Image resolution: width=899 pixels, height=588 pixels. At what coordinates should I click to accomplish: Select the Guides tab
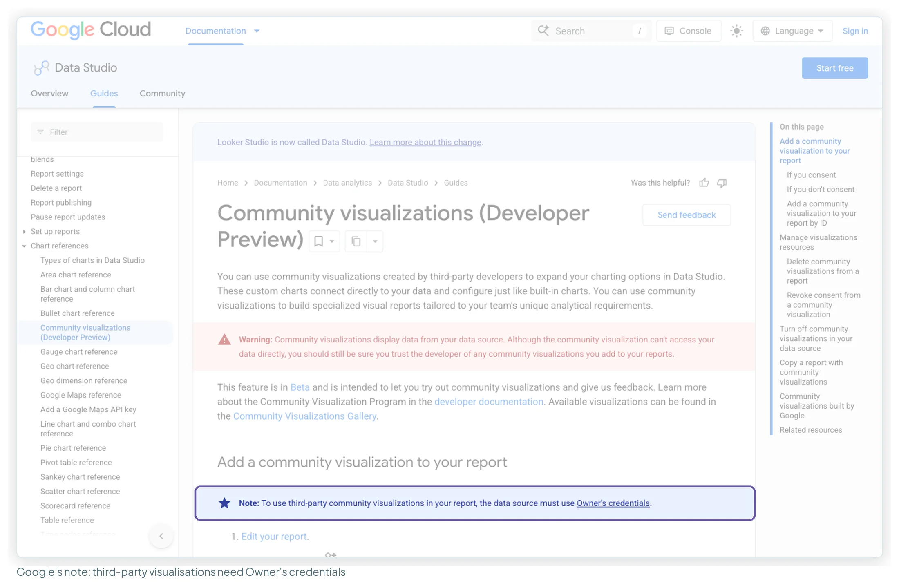[104, 94]
